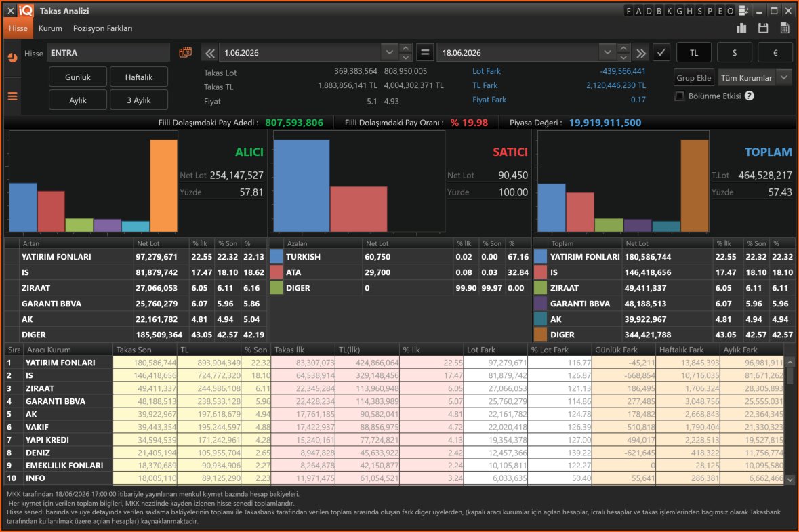Switch currency to euro

click(x=775, y=52)
